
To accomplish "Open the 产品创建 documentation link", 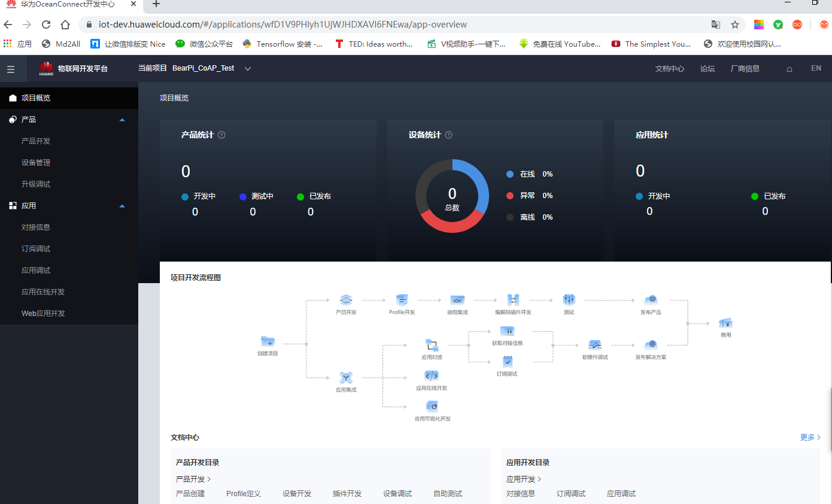I will click(190, 494).
